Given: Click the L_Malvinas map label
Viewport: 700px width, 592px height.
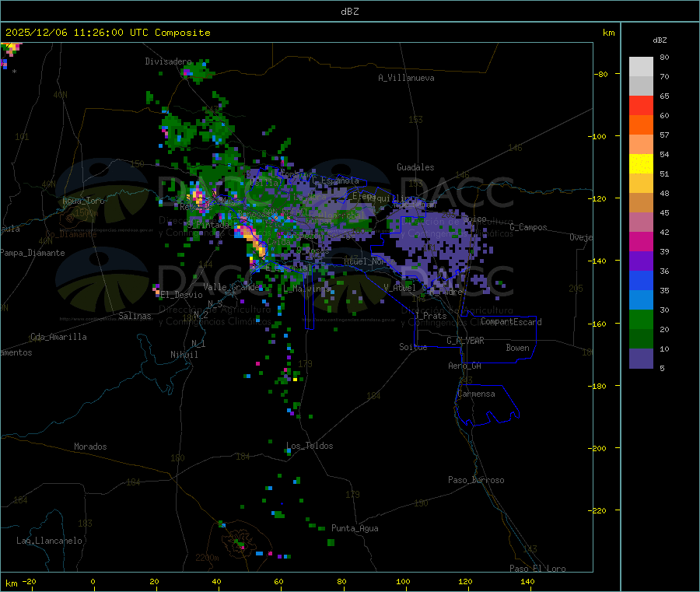Looking at the screenshot, I should click(x=306, y=289).
